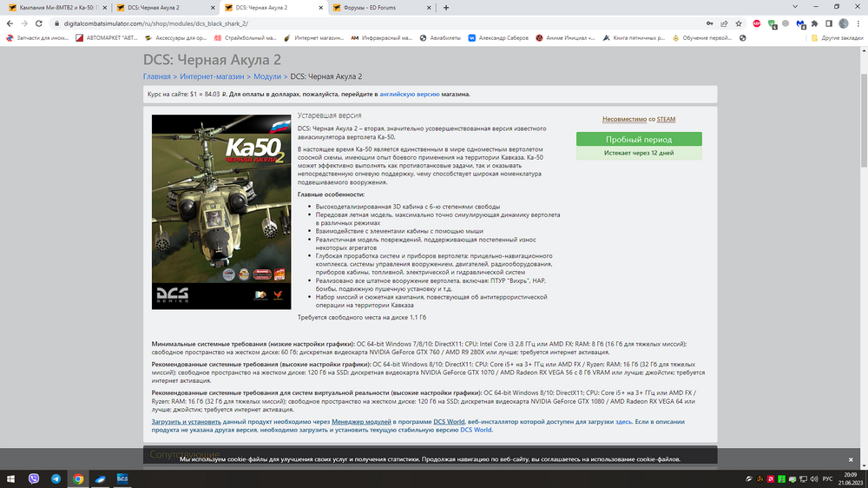The width and height of the screenshot is (868, 488).
Task: Open the Другие закладки bookmarks folder
Action: [x=837, y=38]
